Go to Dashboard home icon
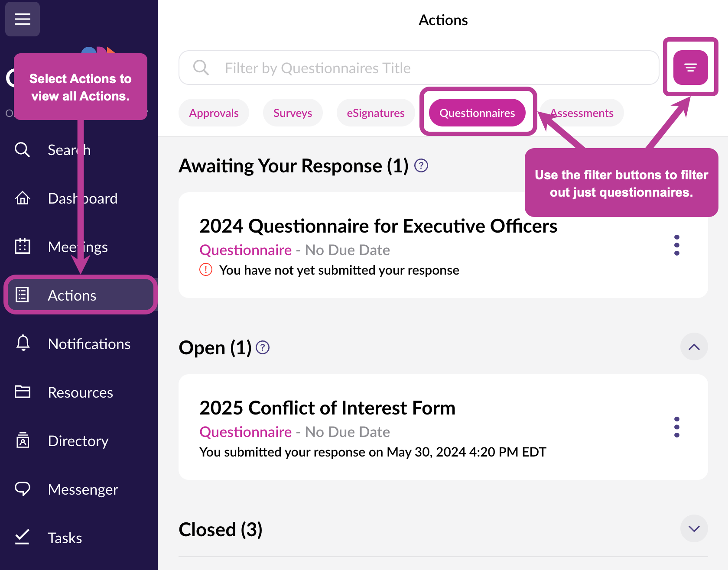728x570 pixels. (x=23, y=198)
